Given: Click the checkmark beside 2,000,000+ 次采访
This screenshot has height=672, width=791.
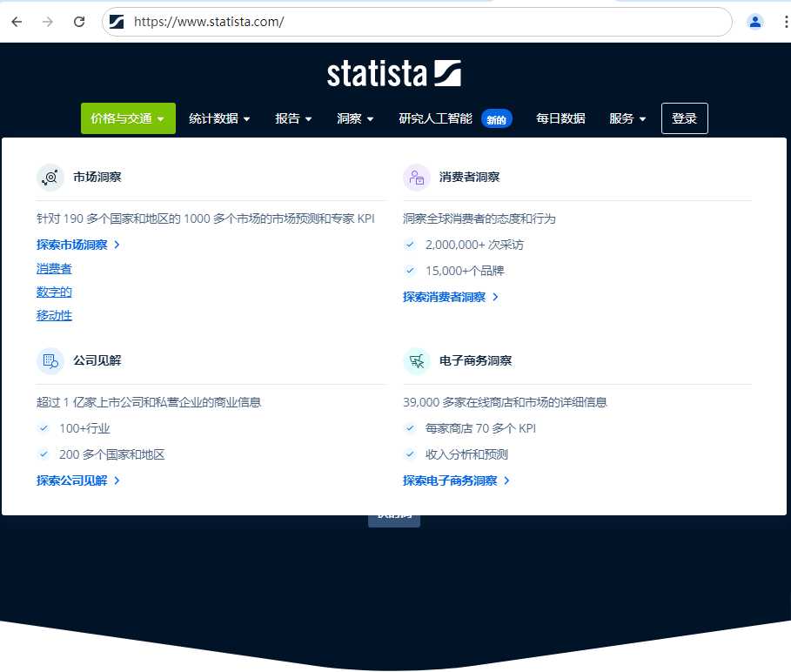Looking at the screenshot, I should (x=410, y=245).
